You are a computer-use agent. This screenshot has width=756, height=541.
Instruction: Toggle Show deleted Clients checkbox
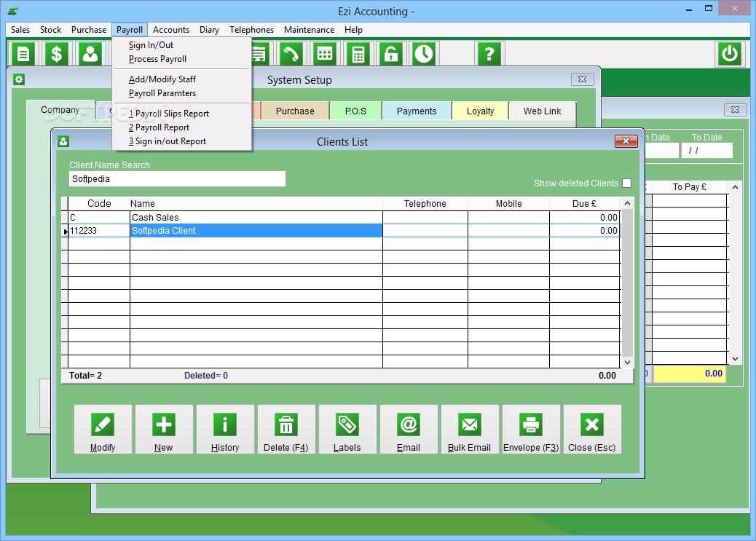(627, 183)
